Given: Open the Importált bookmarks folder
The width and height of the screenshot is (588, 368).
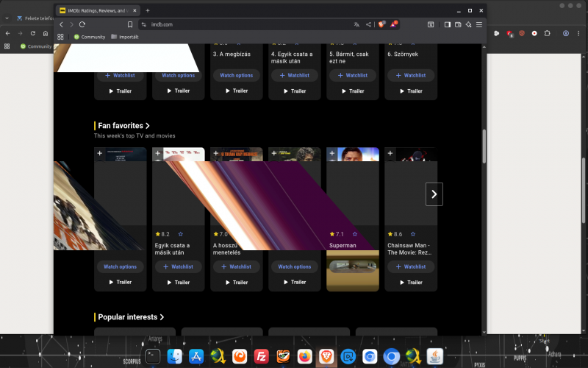Looking at the screenshot, I should pyautogui.click(x=125, y=36).
